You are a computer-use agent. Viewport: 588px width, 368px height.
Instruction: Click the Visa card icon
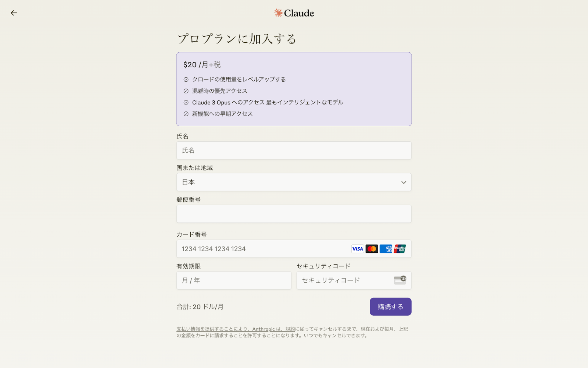(358, 249)
